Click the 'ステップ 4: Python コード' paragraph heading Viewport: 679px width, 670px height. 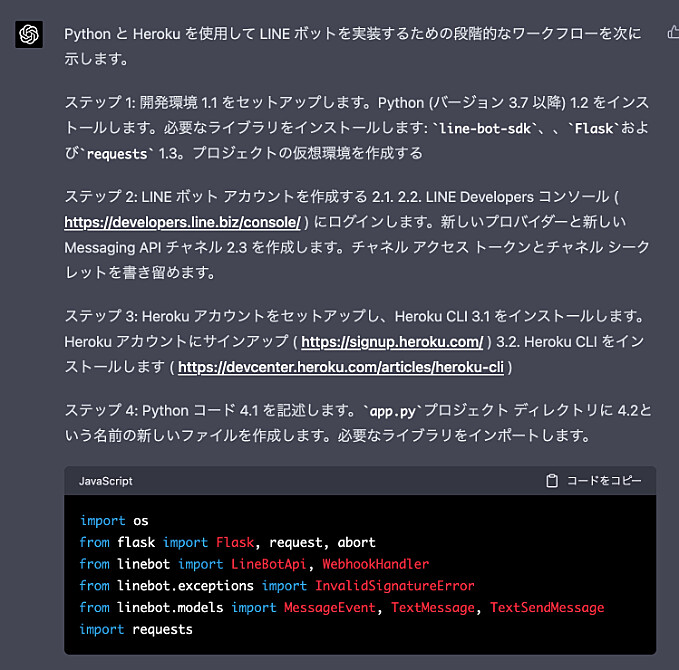pos(150,411)
